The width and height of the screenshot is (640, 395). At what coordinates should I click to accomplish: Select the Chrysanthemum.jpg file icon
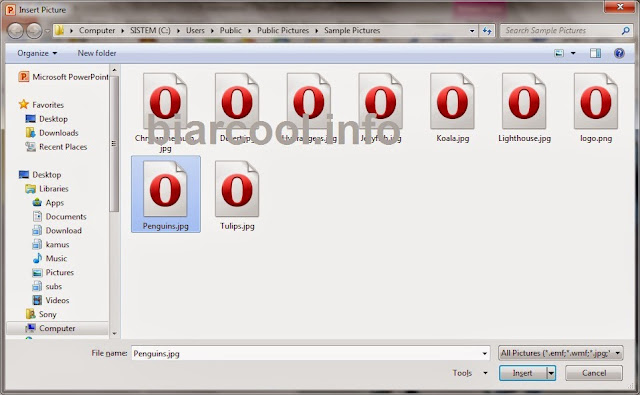click(x=165, y=101)
